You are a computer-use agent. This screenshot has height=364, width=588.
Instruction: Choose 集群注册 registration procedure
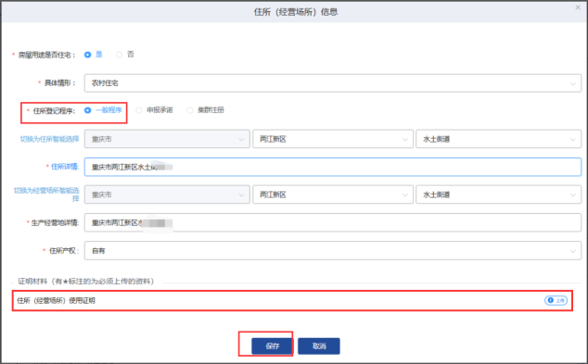(x=205, y=110)
